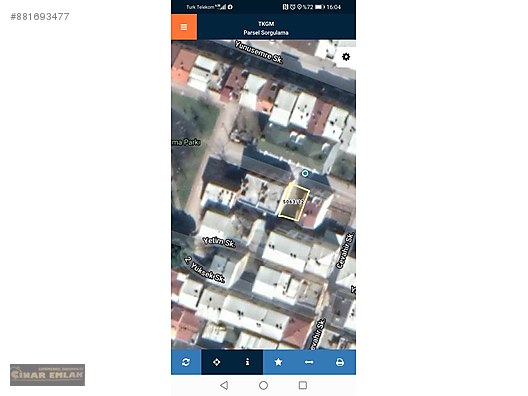Screen dimensions: 528x396
Task: Click the Çınar Emlak watermark logo
Action: tap(47, 375)
